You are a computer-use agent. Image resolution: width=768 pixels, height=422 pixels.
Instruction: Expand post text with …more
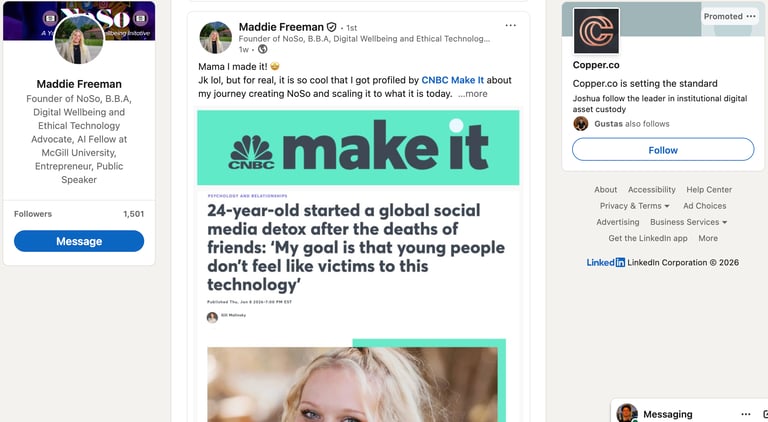click(473, 93)
